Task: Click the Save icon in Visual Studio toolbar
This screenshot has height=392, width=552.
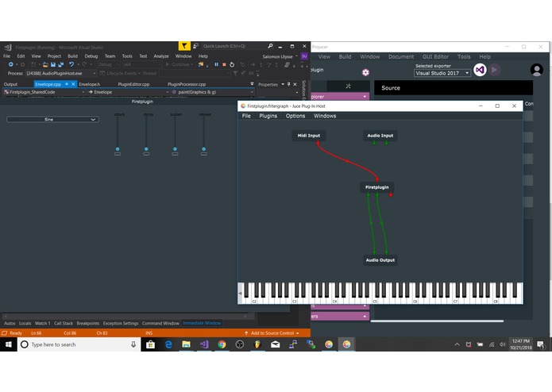Action: click(53, 64)
